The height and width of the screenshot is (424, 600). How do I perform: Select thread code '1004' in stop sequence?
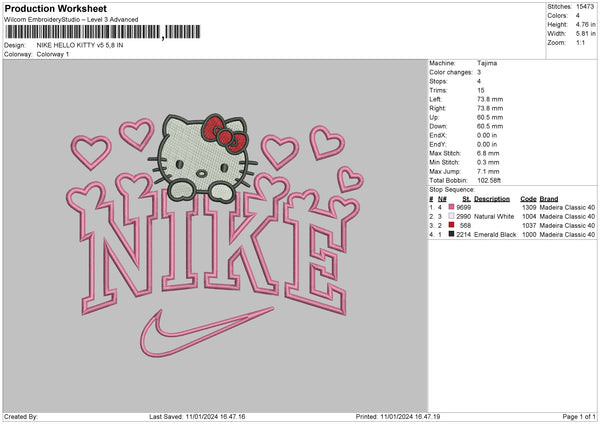click(x=529, y=217)
